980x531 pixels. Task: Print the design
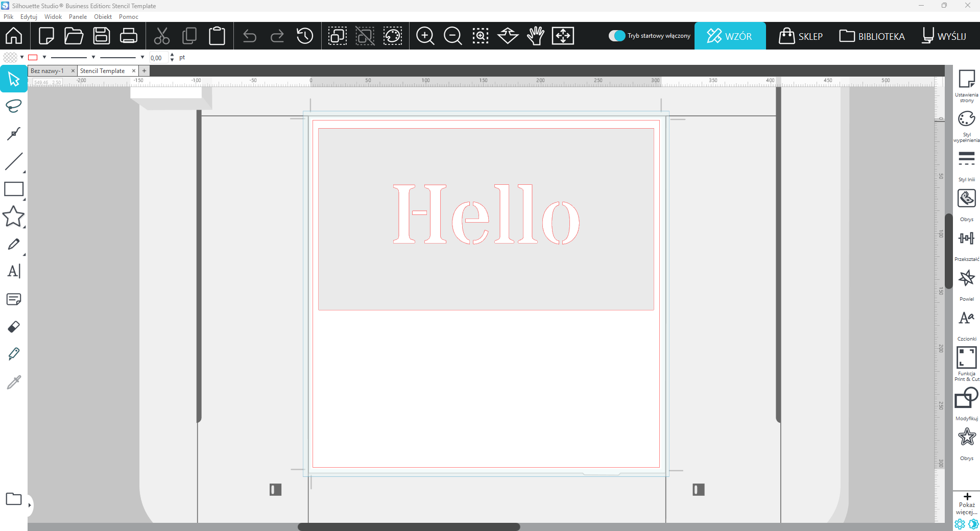[x=128, y=36]
